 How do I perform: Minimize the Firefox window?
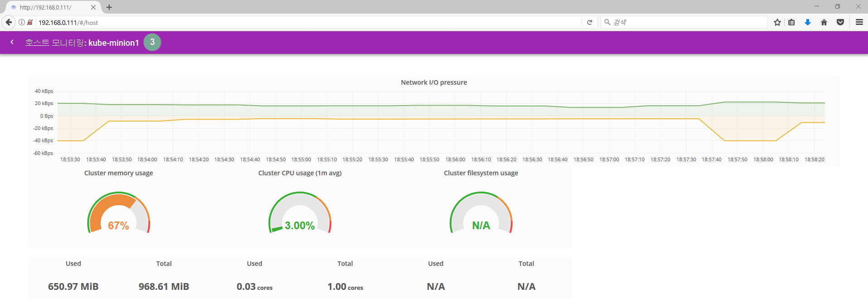(x=817, y=6)
